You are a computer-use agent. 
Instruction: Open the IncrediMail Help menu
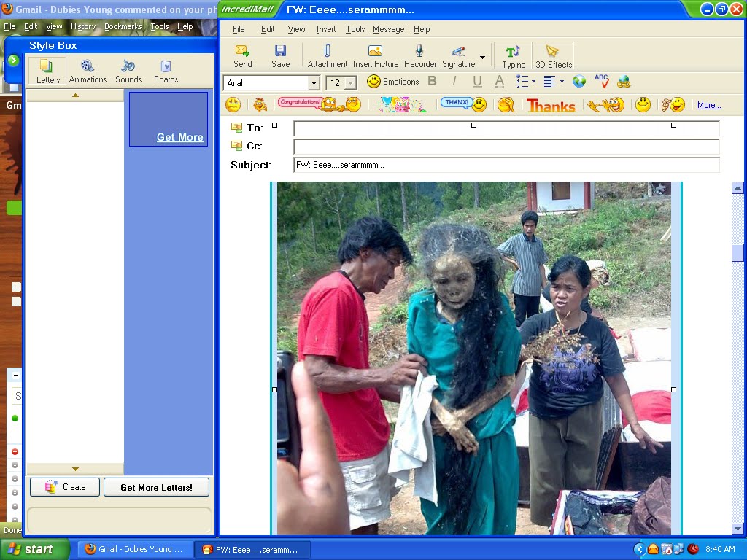(x=422, y=29)
